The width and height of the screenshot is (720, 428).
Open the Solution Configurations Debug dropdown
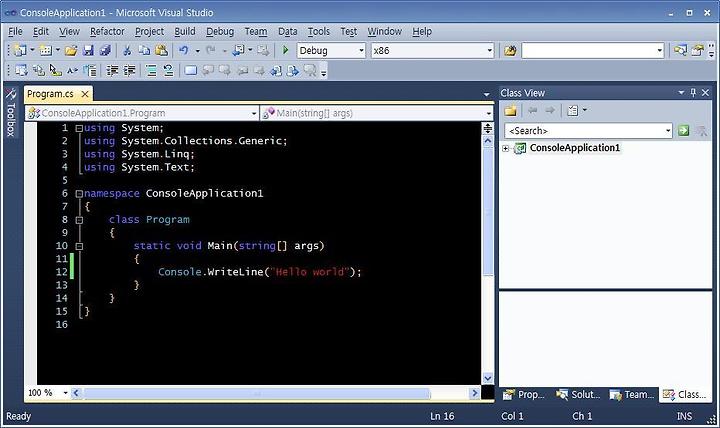pyautogui.click(x=361, y=51)
